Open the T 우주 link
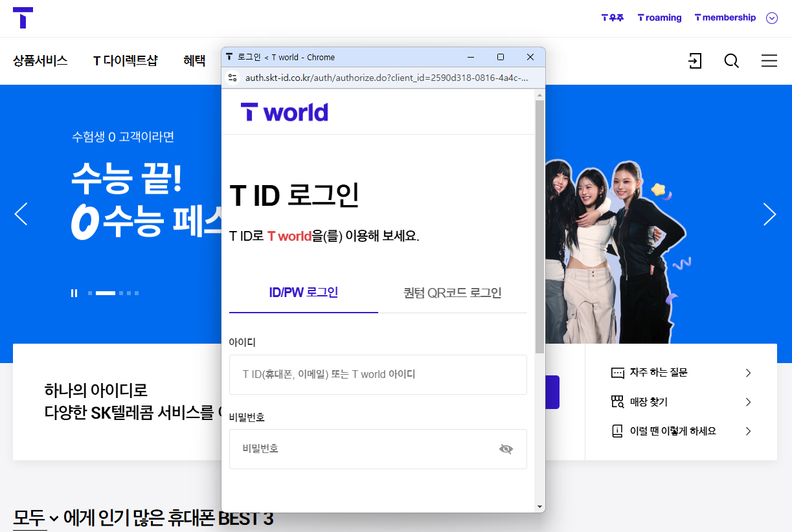Viewport: 792px width, 532px height. (613, 18)
